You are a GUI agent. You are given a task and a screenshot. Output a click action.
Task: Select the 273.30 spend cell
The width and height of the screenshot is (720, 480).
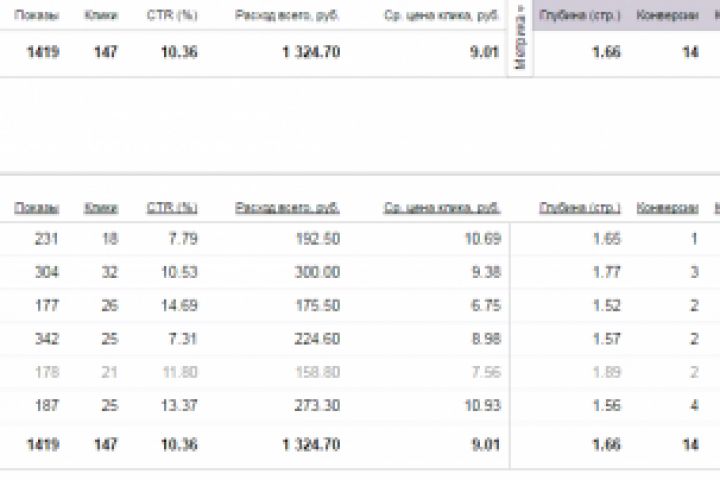pyautogui.click(x=316, y=405)
